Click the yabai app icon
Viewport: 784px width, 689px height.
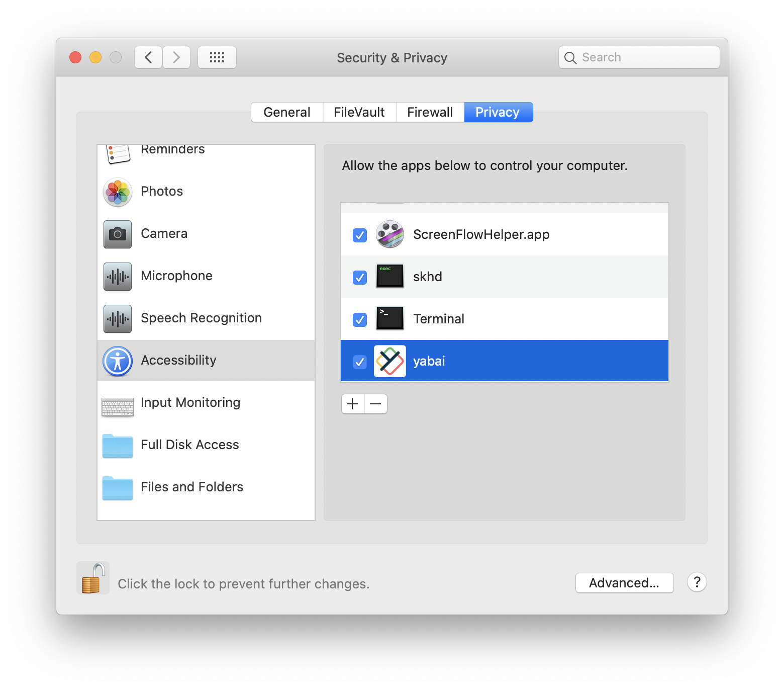[390, 361]
